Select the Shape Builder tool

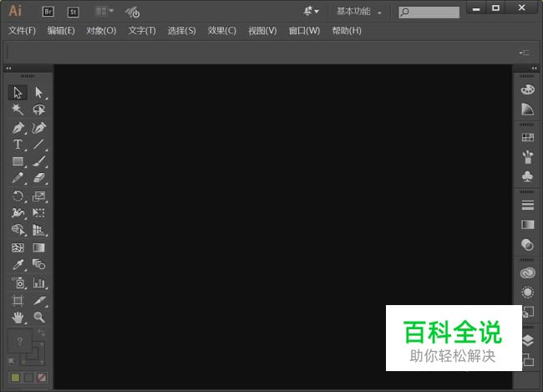[18, 230]
